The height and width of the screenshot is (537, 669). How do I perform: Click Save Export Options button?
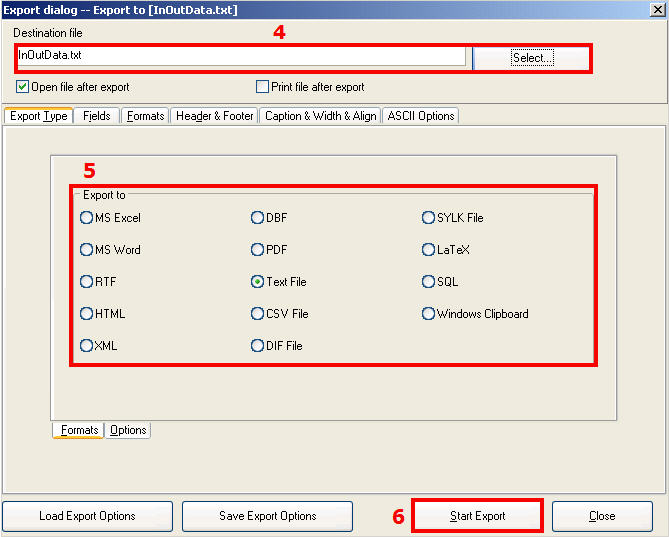click(268, 516)
